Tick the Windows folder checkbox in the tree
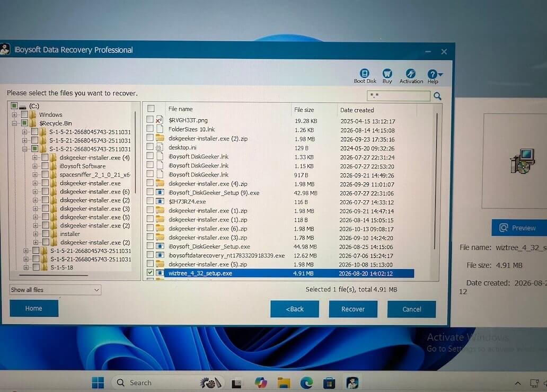 point(24,114)
